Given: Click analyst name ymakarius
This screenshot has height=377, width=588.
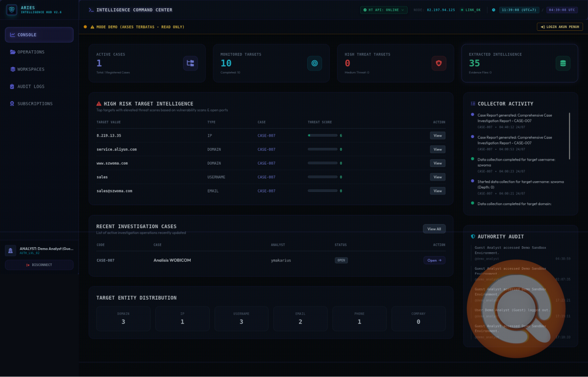Looking at the screenshot, I should pyautogui.click(x=281, y=260).
